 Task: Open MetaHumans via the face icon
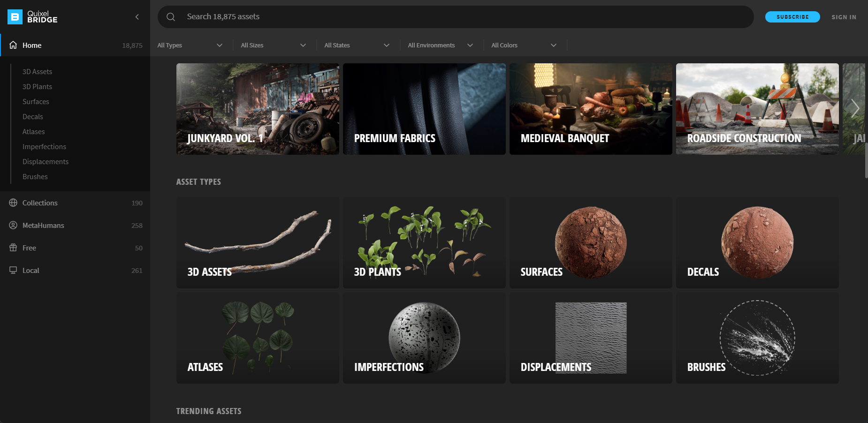13,225
